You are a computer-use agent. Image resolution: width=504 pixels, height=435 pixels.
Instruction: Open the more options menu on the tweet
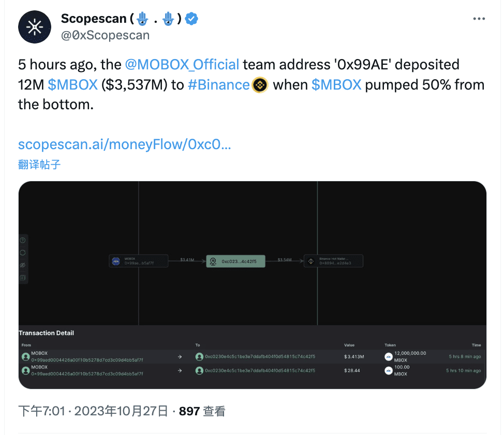click(x=479, y=18)
